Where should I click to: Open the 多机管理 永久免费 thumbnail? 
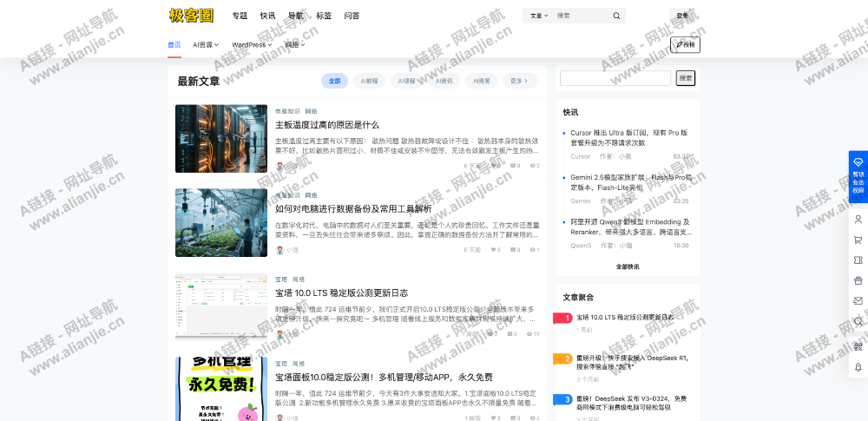click(x=220, y=389)
